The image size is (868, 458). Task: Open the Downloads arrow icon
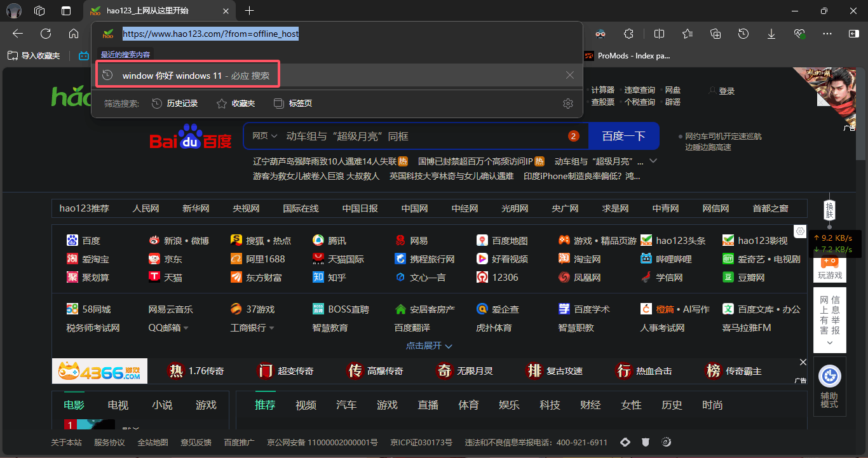pos(771,34)
